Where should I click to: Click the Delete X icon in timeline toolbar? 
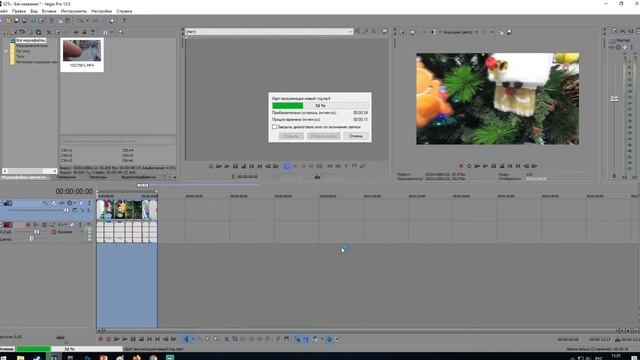coord(227,339)
